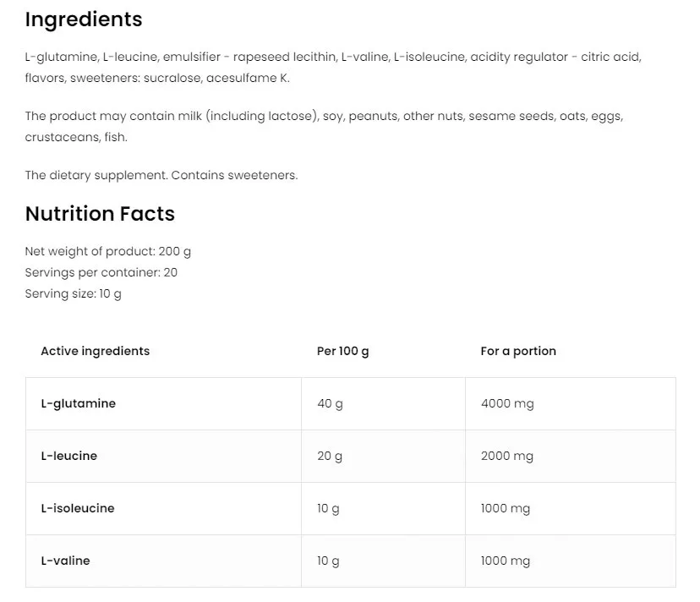Select the L-isoleucine row label
The width and height of the screenshot is (700, 602).
coord(77,508)
